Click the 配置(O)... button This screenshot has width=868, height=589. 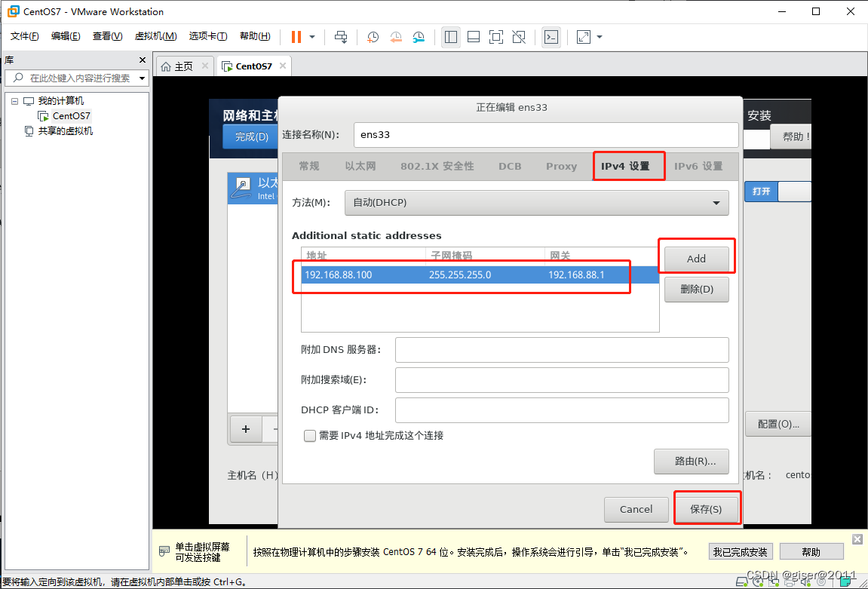[x=778, y=424]
